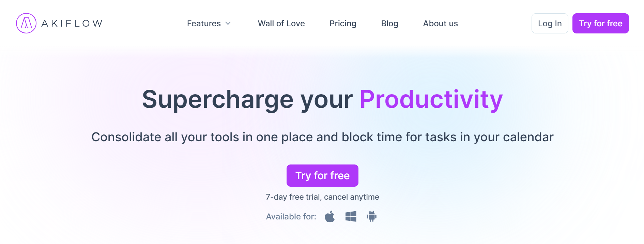Image resolution: width=644 pixels, height=244 pixels.
Task: Click the Akiflow circular logo icon
Action: click(x=26, y=23)
